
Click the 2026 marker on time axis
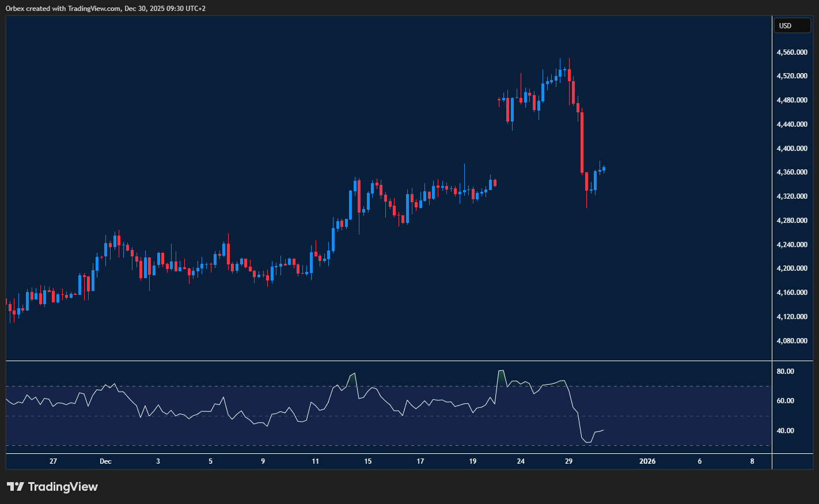647,461
